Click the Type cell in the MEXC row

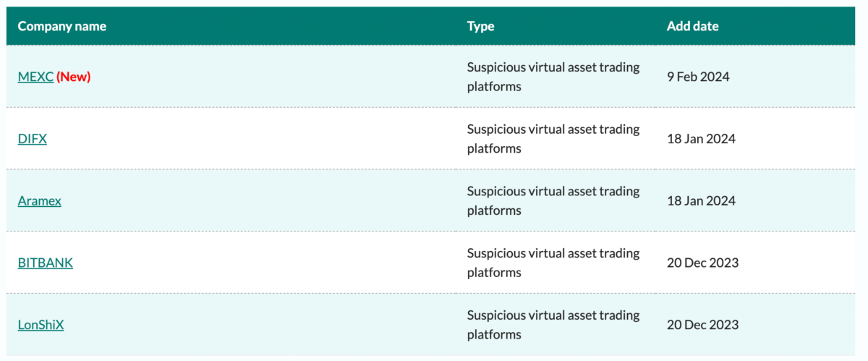tap(553, 77)
